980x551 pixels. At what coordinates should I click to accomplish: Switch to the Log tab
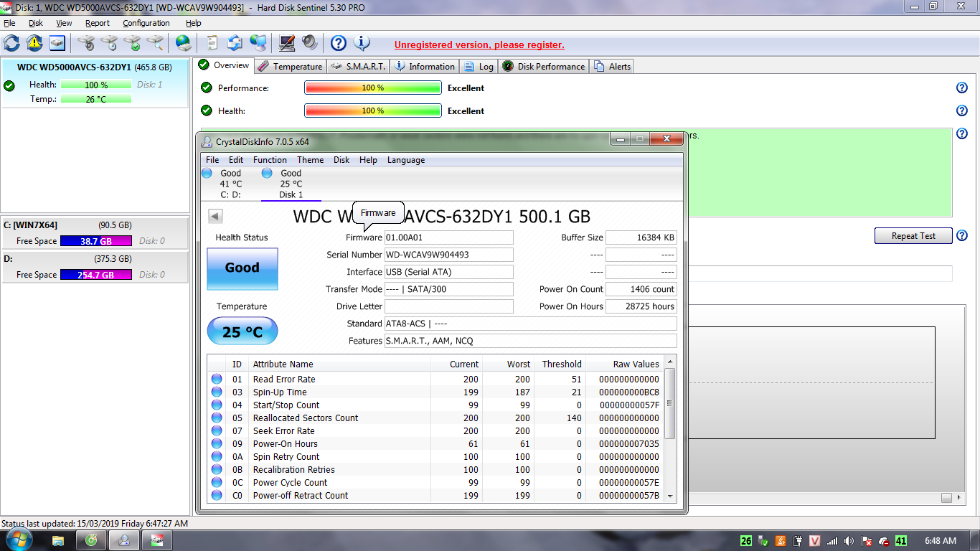479,66
